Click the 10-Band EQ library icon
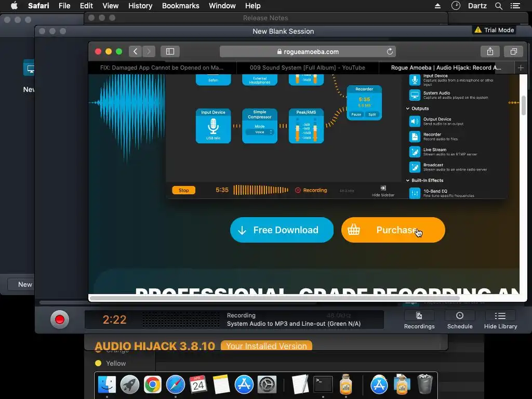 click(415, 193)
